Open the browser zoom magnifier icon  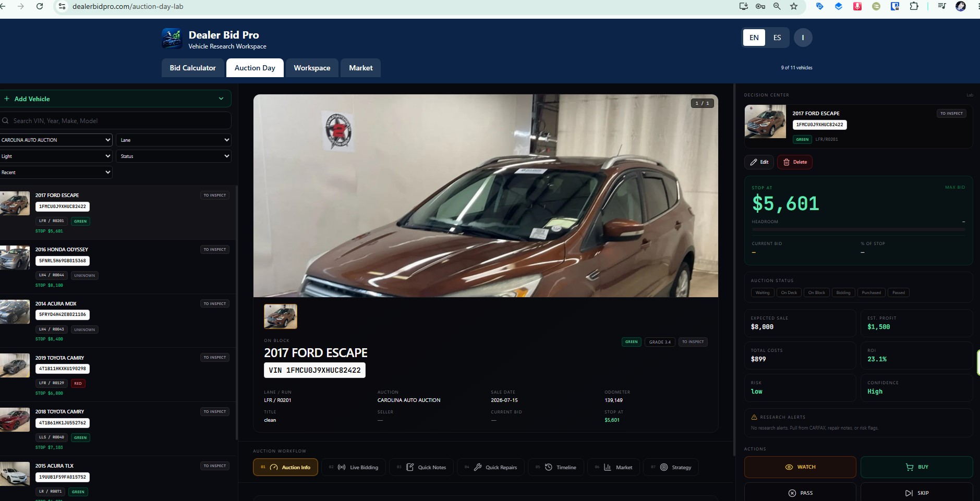(x=777, y=6)
